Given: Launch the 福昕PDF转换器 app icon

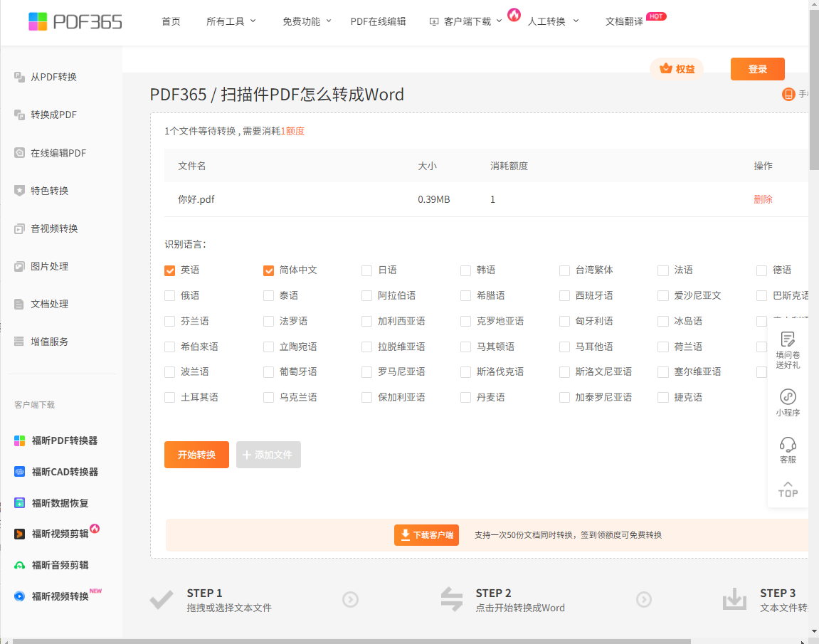Looking at the screenshot, I should pyautogui.click(x=19, y=440).
